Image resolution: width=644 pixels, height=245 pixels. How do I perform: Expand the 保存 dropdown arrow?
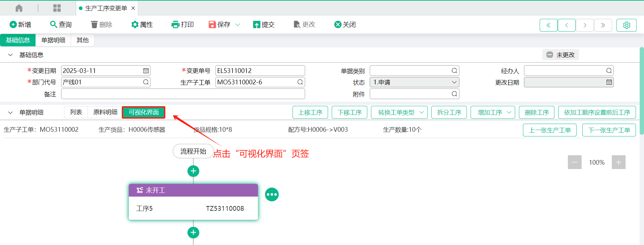click(238, 25)
